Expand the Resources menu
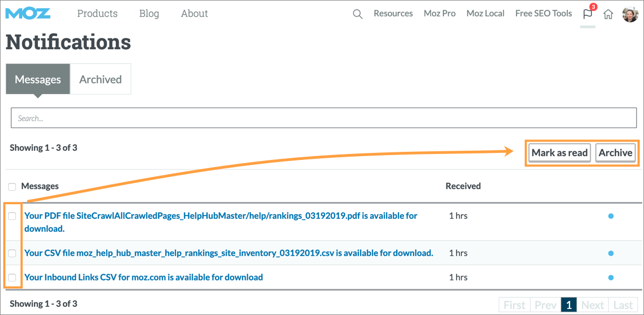Viewport: 644px width, 315px height. tap(393, 14)
